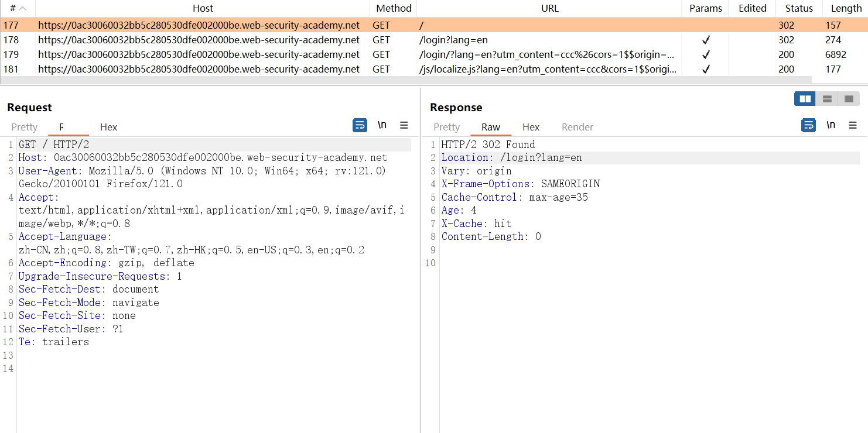This screenshot has width=868, height=433.
Task: Switch to top-bottom stacked layout
Action: click(x=827, y=99)
